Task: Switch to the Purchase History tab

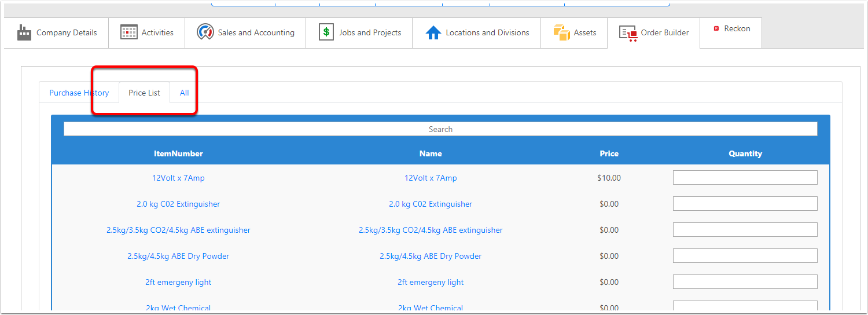Action: (x=79, y=93)
